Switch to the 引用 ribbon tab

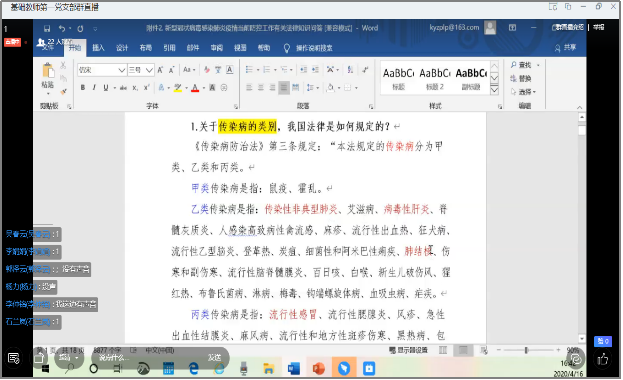169,48
